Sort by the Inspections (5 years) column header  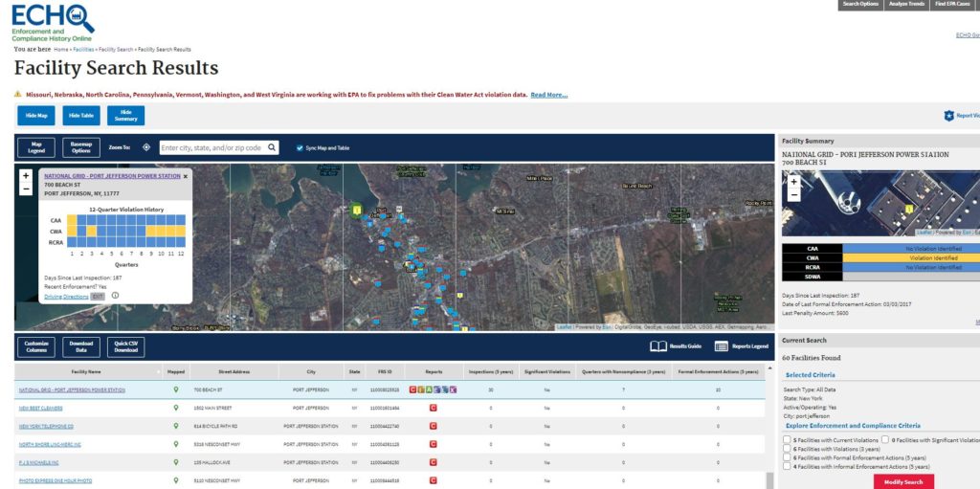[x=490, y=371]
